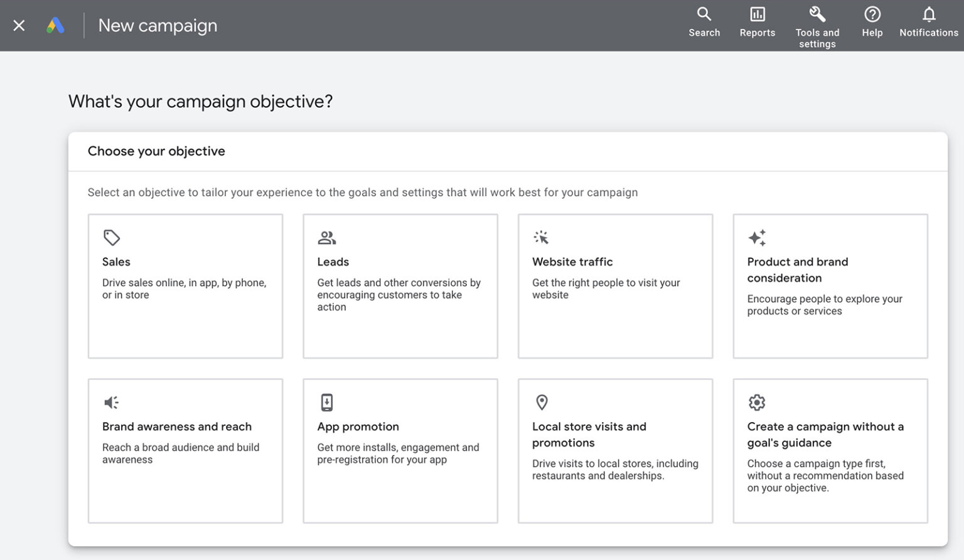Click the Sales price tag icon
Screen dimensions: 964x560
(x=112, y=238)
